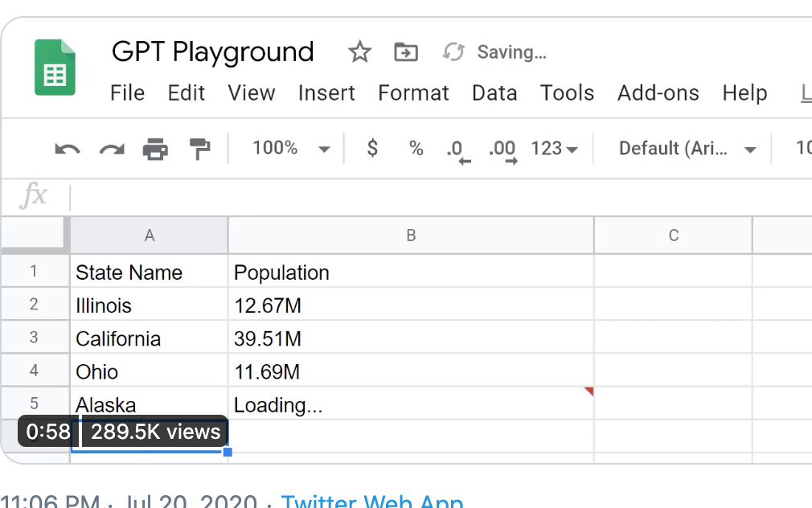The height and width of the screenshot is (508, 812).
Task: Select the Alaska cell
Action: (x=150, y=404)
